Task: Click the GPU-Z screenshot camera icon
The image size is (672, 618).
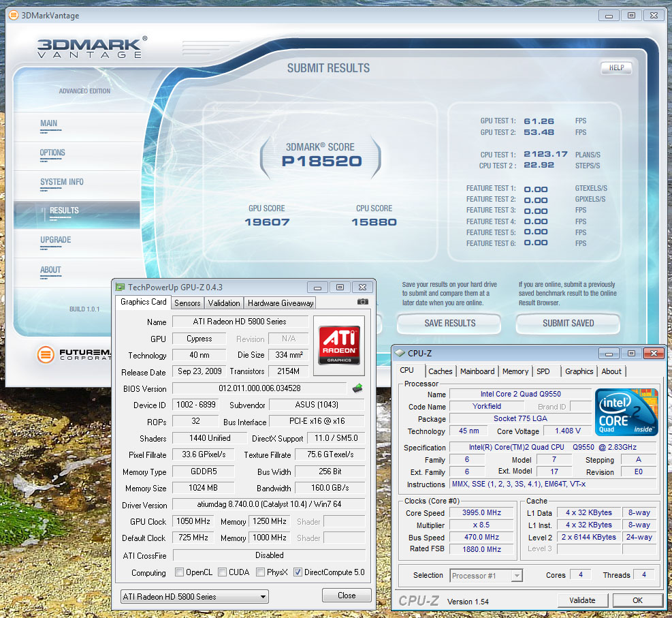Action: pyautogui.click(x=363, y=302)
